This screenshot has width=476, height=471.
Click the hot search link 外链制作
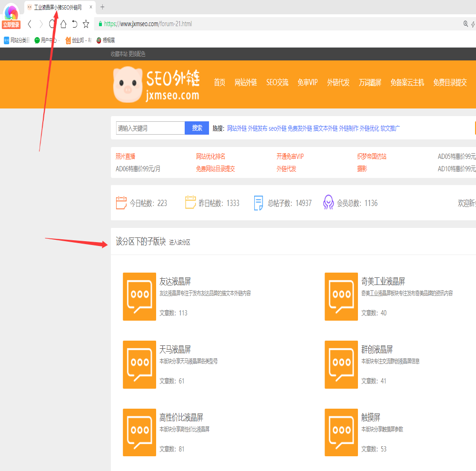pyautogui.click(x=349, y=128)
